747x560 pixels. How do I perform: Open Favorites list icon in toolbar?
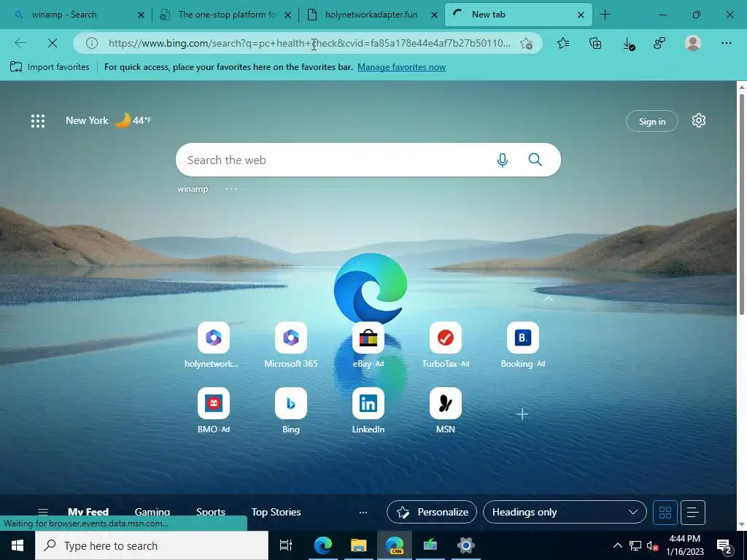click(563, 43)
